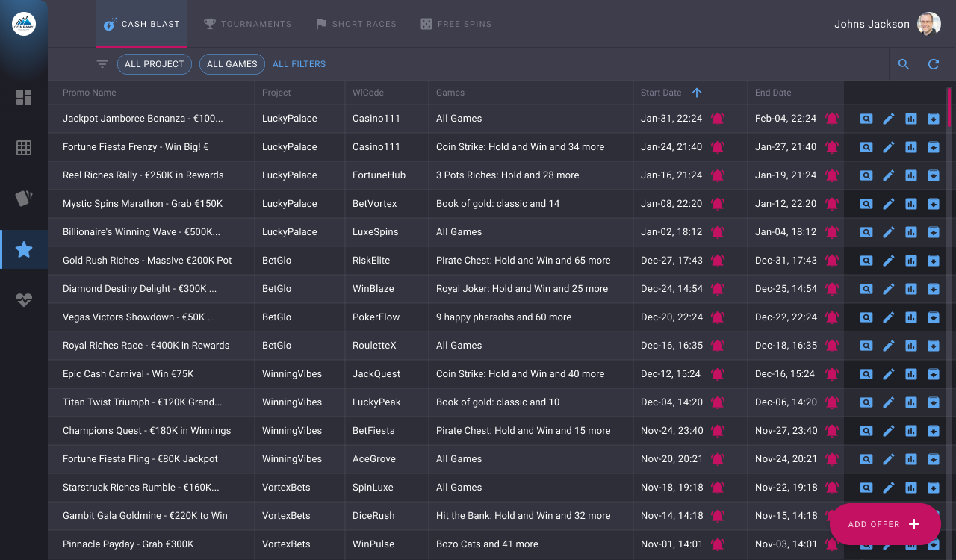Image resolution: width=956 pixels, height=560 pixels.
Task: Click the heartbeat health icon in sidebar
Action: (24, 300)
